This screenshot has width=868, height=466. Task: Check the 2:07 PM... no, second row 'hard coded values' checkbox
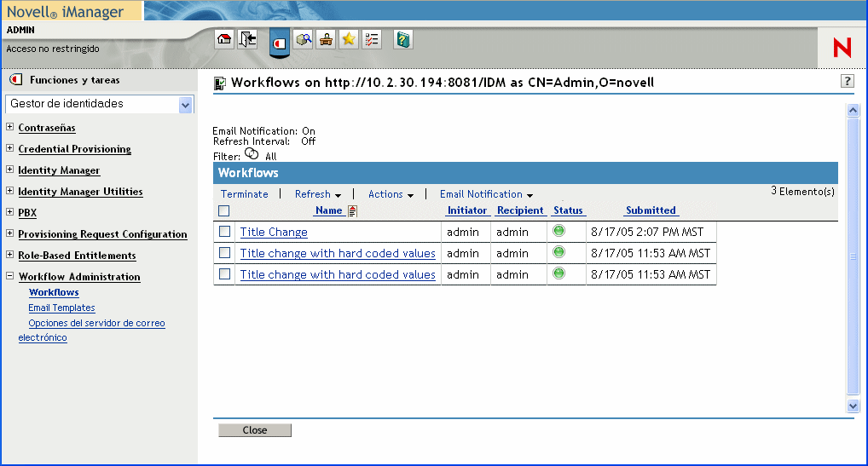[x=224, y=253]
